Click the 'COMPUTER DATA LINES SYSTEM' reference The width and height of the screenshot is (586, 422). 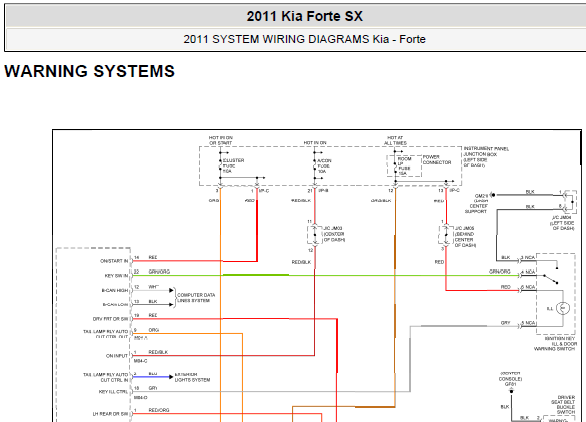pyautogui.click(x=196, y=298)
